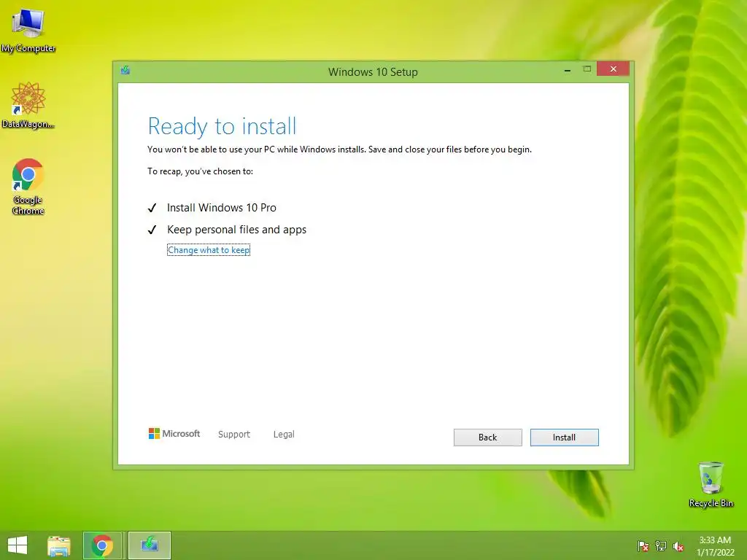Select the DataWagon desktop shortcut
Viewport: 747px width, 560px height.
click(x=28, y=105)
